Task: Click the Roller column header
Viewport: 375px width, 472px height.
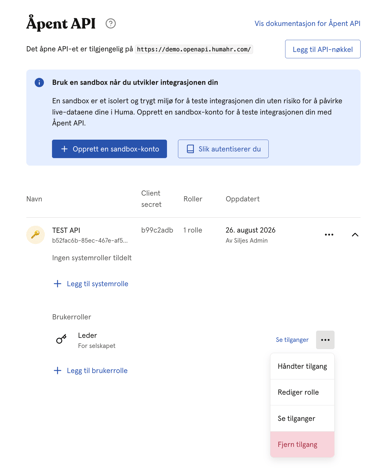Action: pyautogui.click(x=193, y=199)
